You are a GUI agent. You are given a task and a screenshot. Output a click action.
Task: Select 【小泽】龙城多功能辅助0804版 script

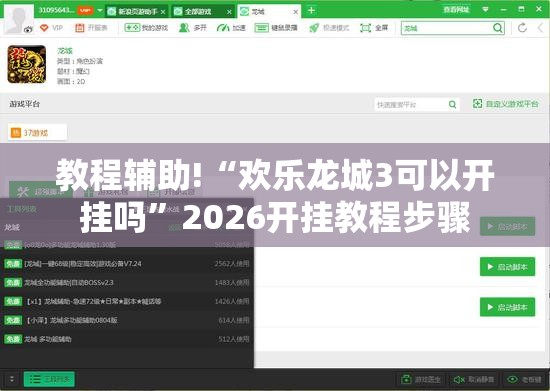(127, 320)
